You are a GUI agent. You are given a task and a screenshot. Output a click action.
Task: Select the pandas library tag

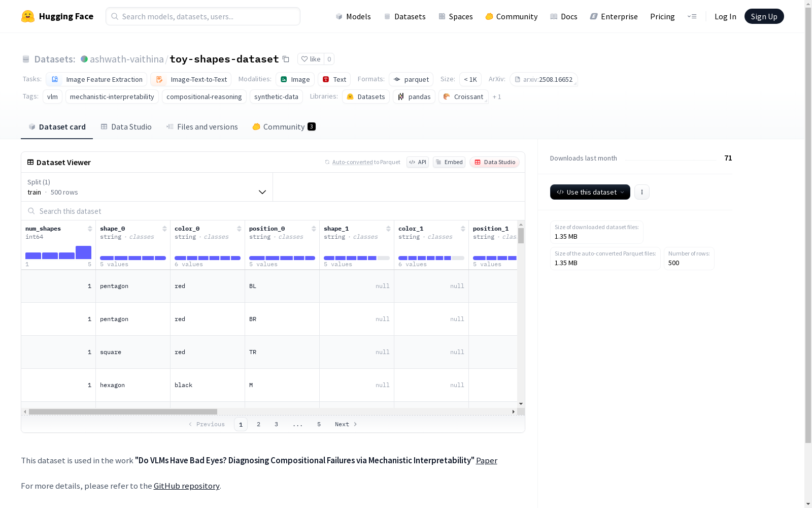pos(414,97)
